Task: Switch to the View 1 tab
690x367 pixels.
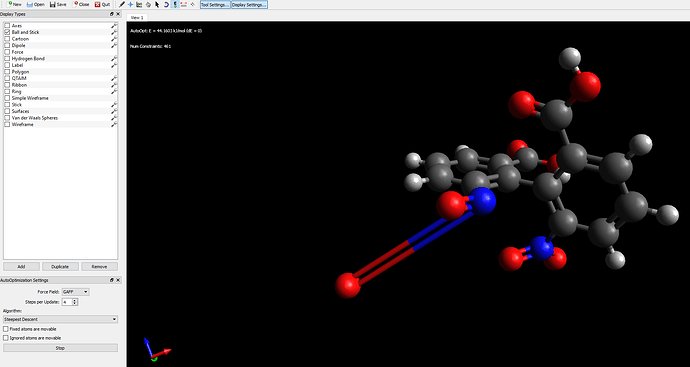Action: [137, 17]
